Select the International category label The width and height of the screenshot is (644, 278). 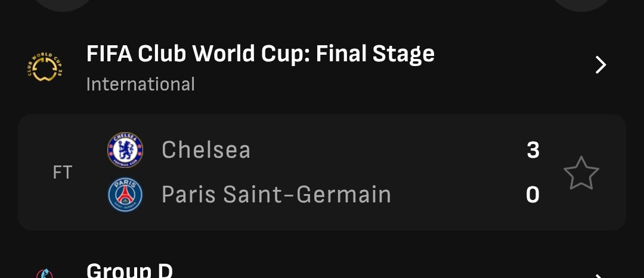tap(141, 85)
